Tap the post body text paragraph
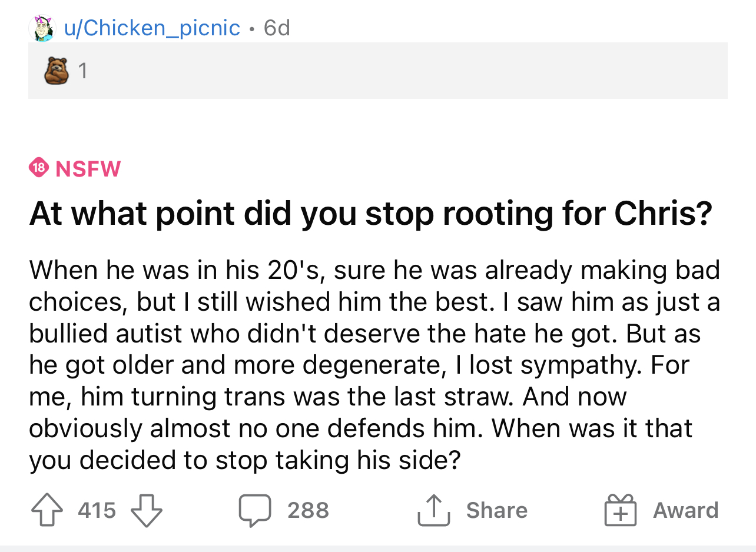 click(x=374, y=365)
